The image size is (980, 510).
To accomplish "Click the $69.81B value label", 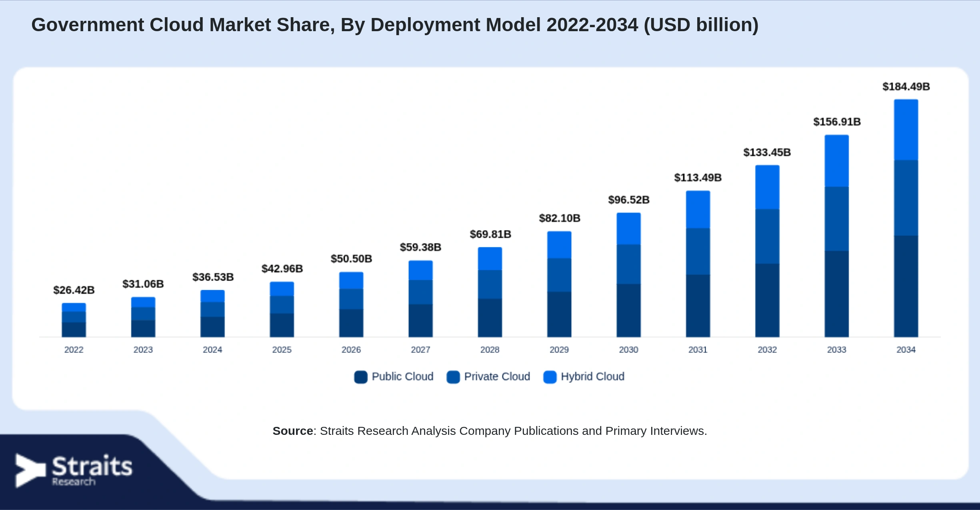I will pyautogui.click(x=490, y=234).
